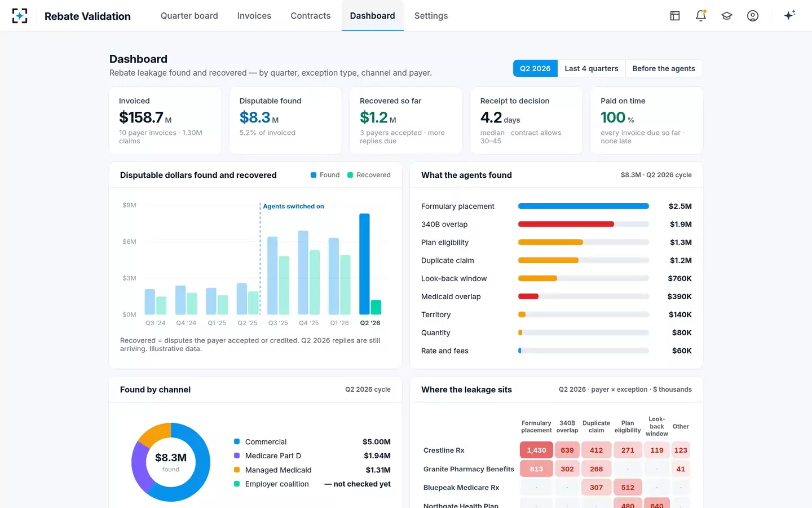
Task: Open the Paid on time card
Action: tap(647, 120)
